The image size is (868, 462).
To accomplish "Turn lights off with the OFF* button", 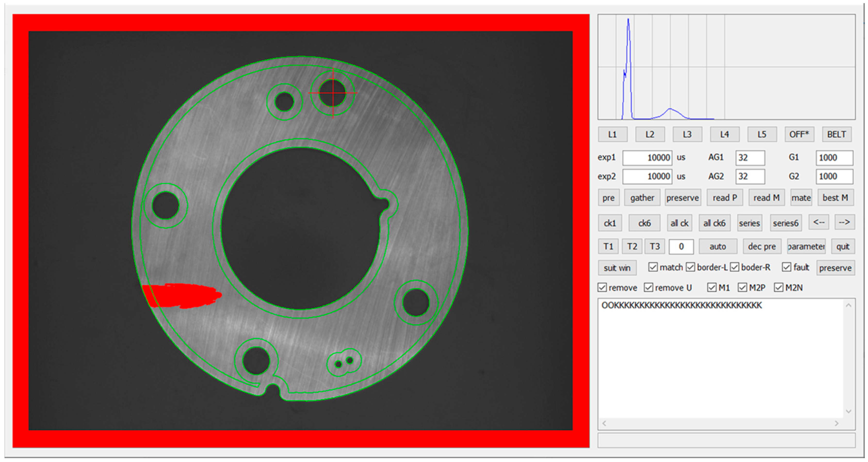I will pyautogui.click(x=799, y=134).
